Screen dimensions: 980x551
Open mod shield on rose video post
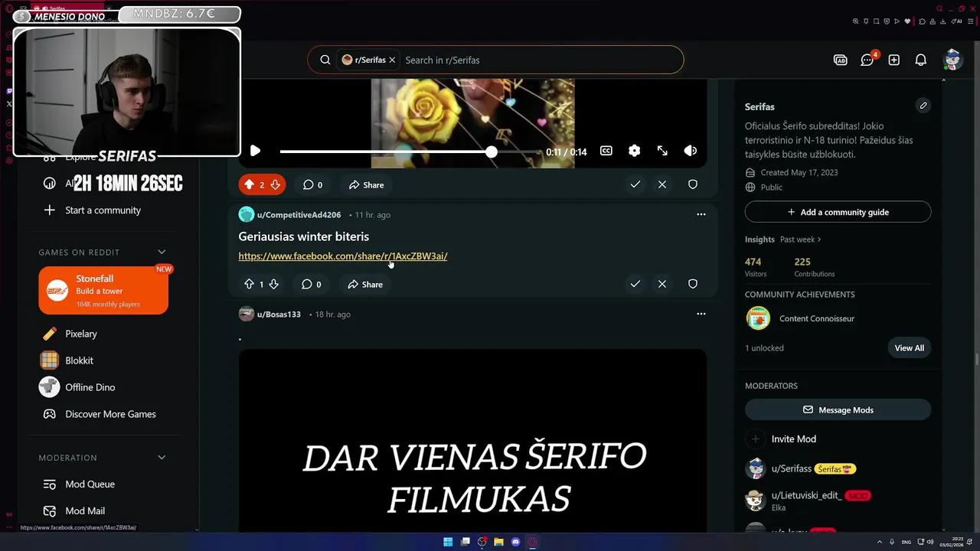693,184
